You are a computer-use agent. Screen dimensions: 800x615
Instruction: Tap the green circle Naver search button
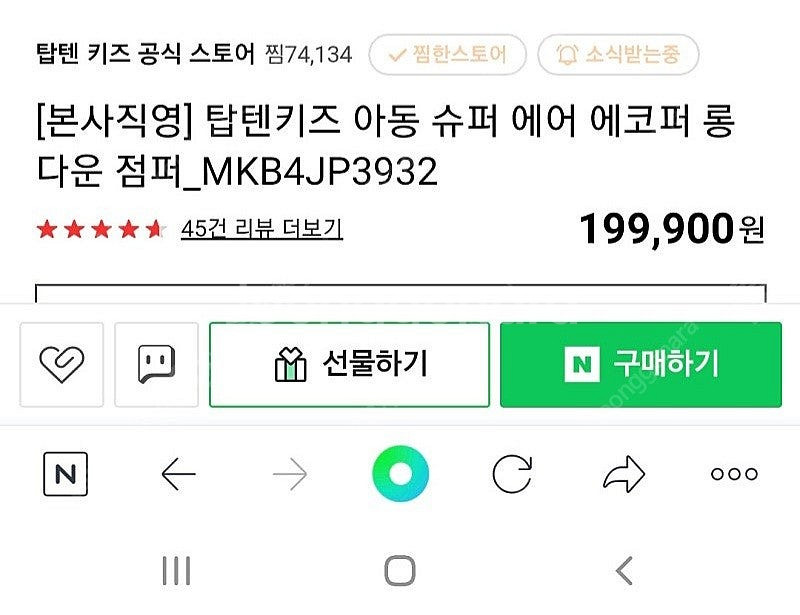pos(401,474)
